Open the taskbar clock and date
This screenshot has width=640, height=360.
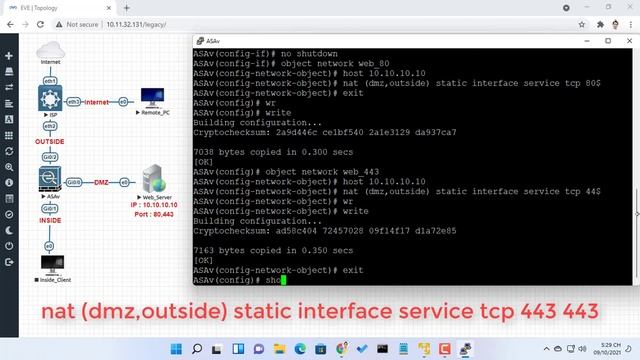(x=607, y=349)
